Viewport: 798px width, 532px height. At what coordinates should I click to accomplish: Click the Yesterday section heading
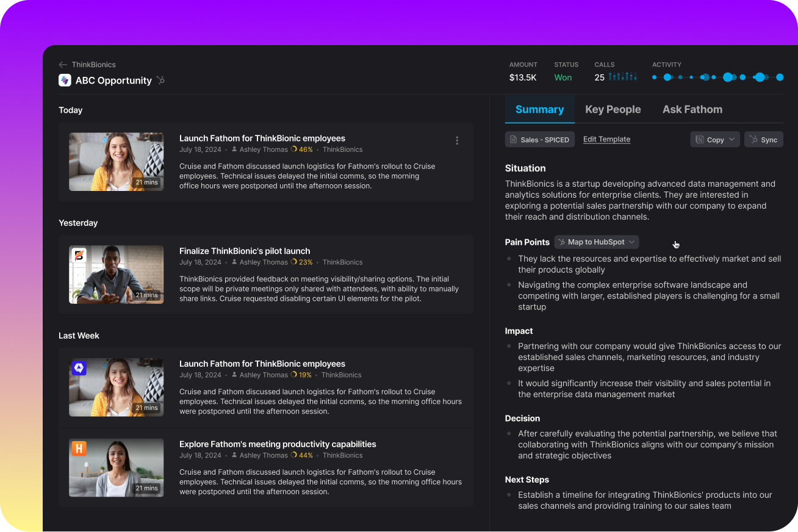pyautogui.click(x=78, y=223)
